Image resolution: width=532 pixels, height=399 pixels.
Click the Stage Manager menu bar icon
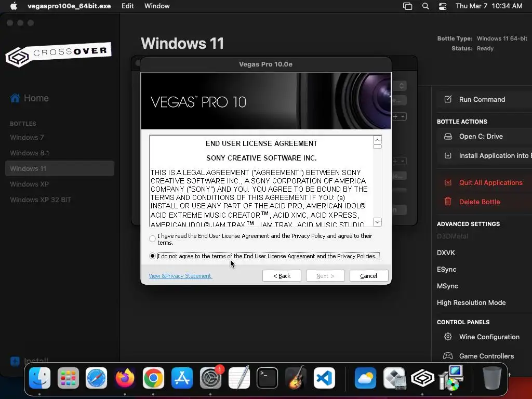pyautogui.click(x=407, y=6)
